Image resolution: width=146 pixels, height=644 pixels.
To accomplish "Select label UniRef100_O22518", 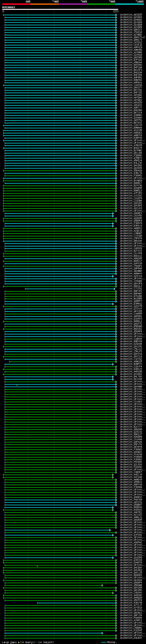I will [x=131, y=55].
